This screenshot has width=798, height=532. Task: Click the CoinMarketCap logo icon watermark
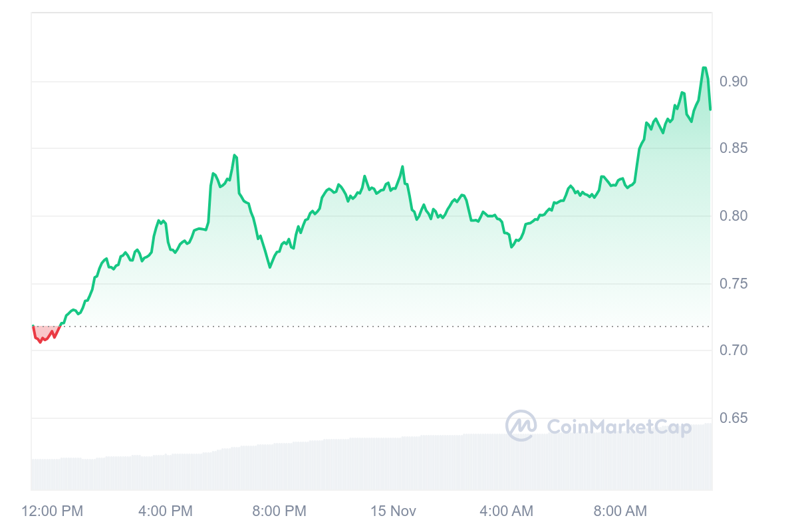coord(521,426)
